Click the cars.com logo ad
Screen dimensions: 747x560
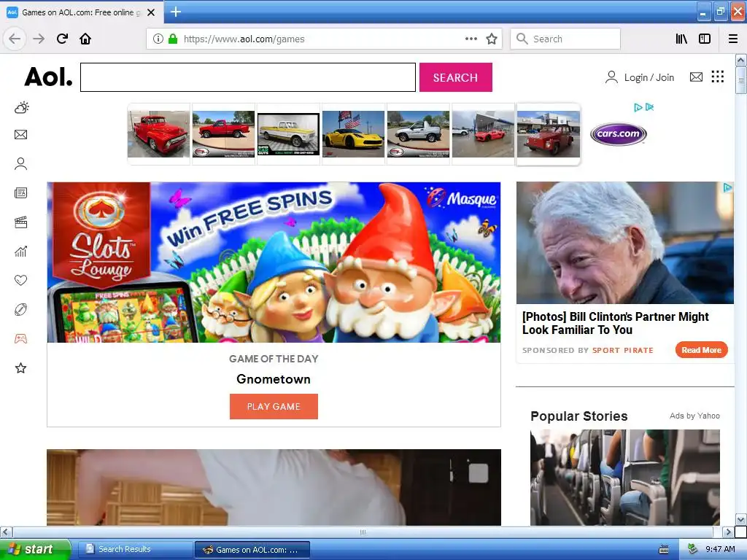pyautogui.click(x=618, y=134)
